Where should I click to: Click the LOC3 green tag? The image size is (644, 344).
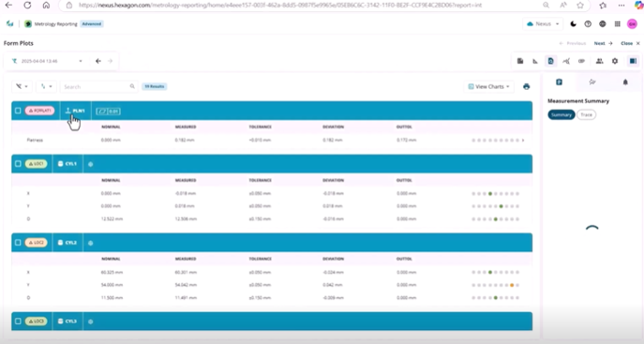coord(37,322)
